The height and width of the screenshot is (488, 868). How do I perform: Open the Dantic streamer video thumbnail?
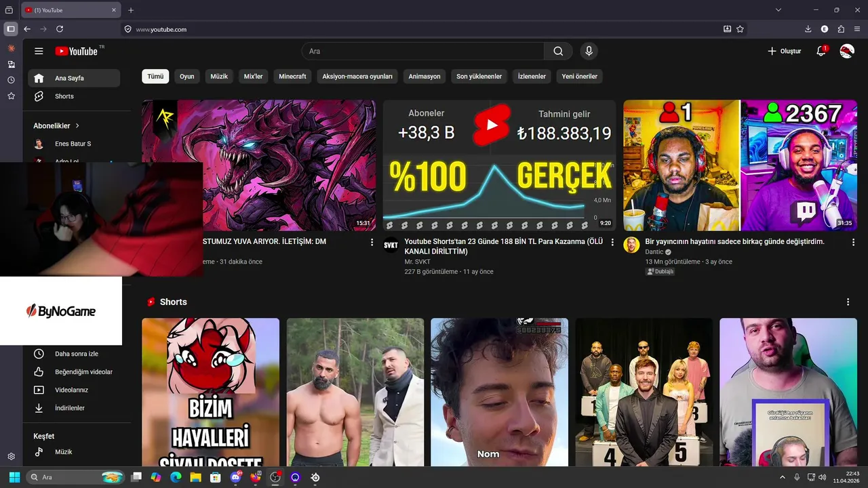click(740, 165)
